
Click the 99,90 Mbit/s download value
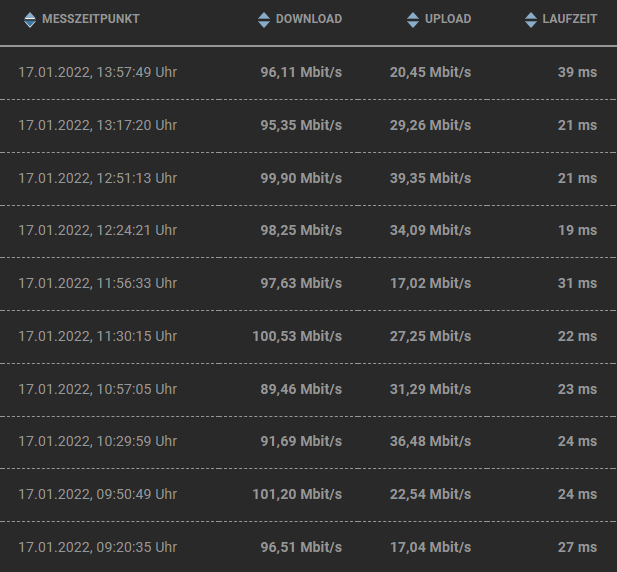[x=300, y=178]
